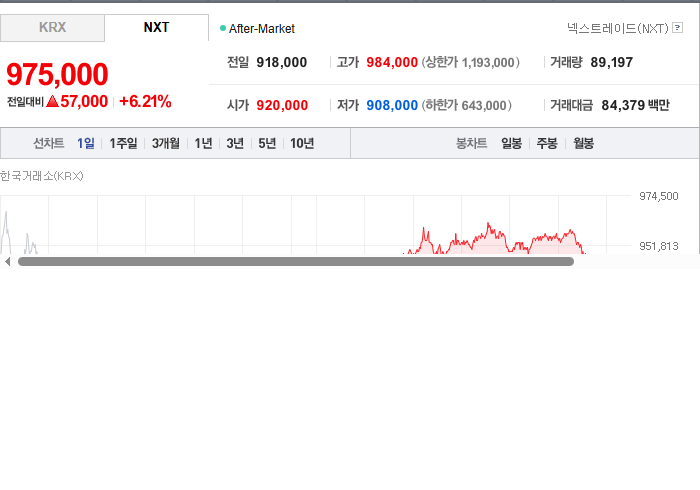Click the low price 908,000
This screenshot has height=490, width=700.
coord(392,105)
